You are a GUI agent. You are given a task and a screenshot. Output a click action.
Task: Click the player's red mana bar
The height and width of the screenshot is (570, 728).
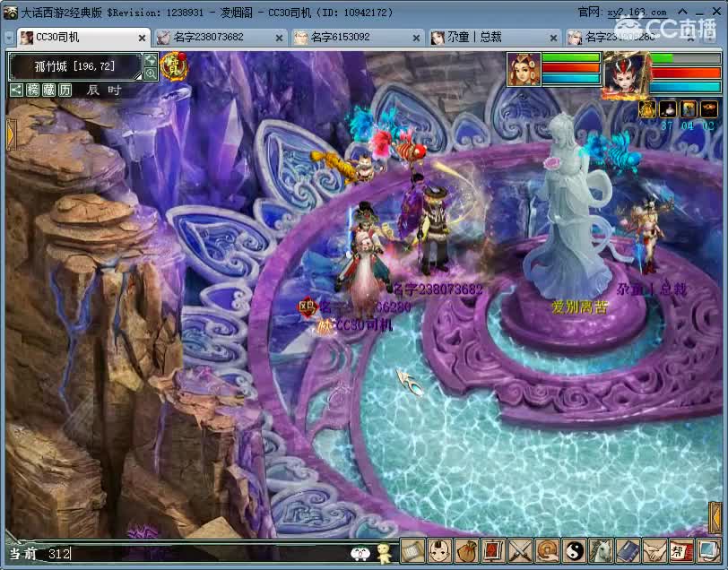tap(571, 68)
